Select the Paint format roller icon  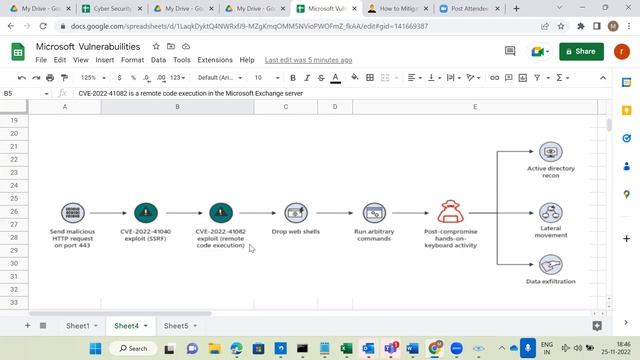click(x=64, y=78)
